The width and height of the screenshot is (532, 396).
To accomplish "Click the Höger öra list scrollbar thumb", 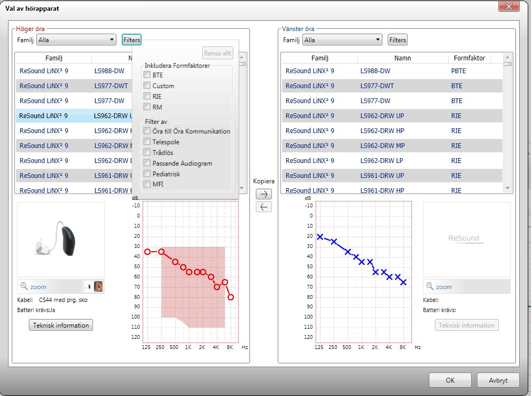I will point(241,64).
